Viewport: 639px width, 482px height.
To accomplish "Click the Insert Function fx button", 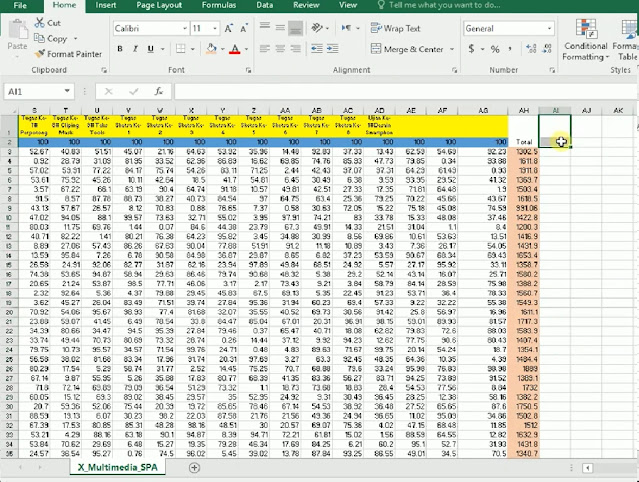I will (x=159, y=91).
